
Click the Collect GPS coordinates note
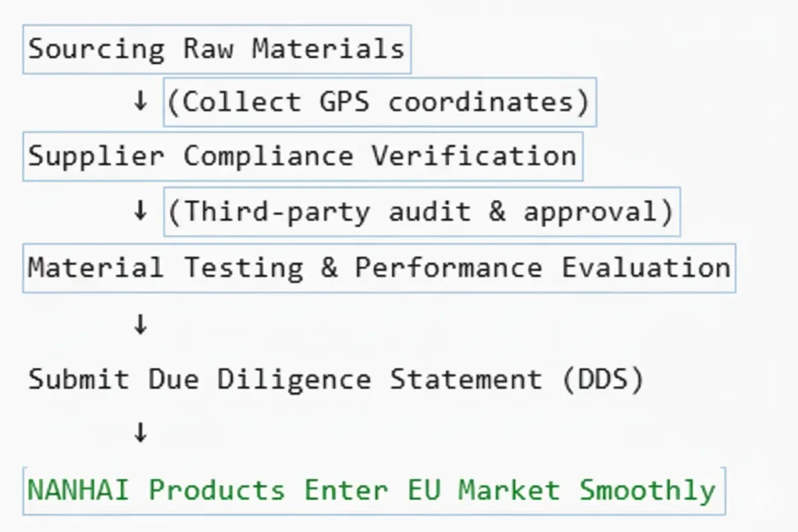pos(380,102)
